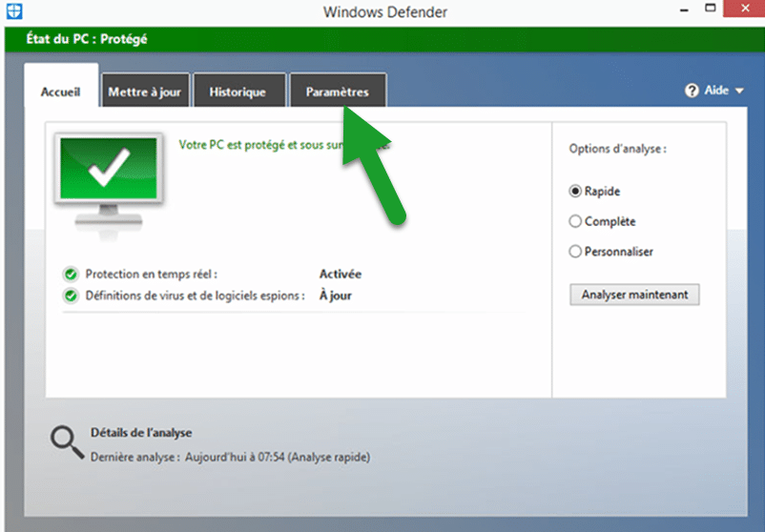Click the Analyser maintenant button
Image resolution: width=765 pixels, height=532 pixels.
[634, 295]
